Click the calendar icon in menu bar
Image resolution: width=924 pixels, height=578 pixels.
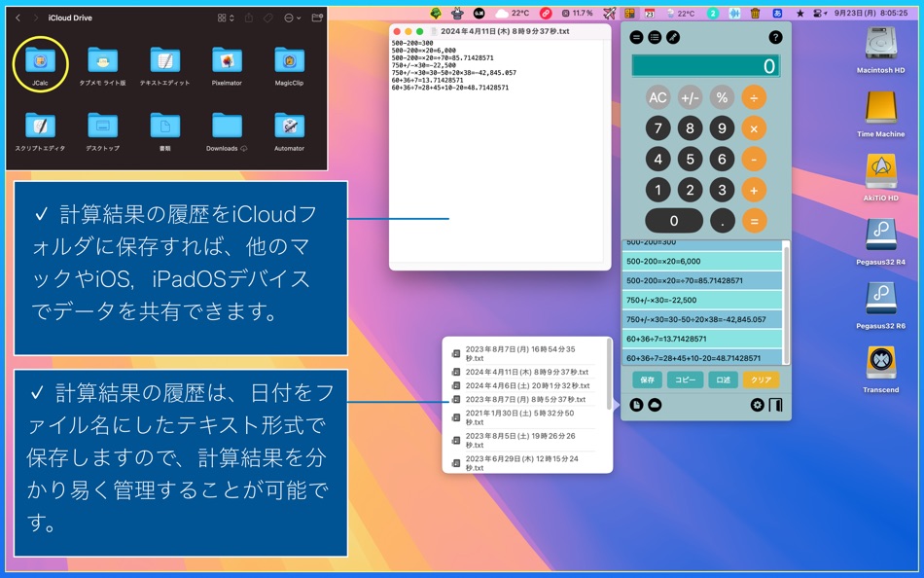tap(650, 13)
